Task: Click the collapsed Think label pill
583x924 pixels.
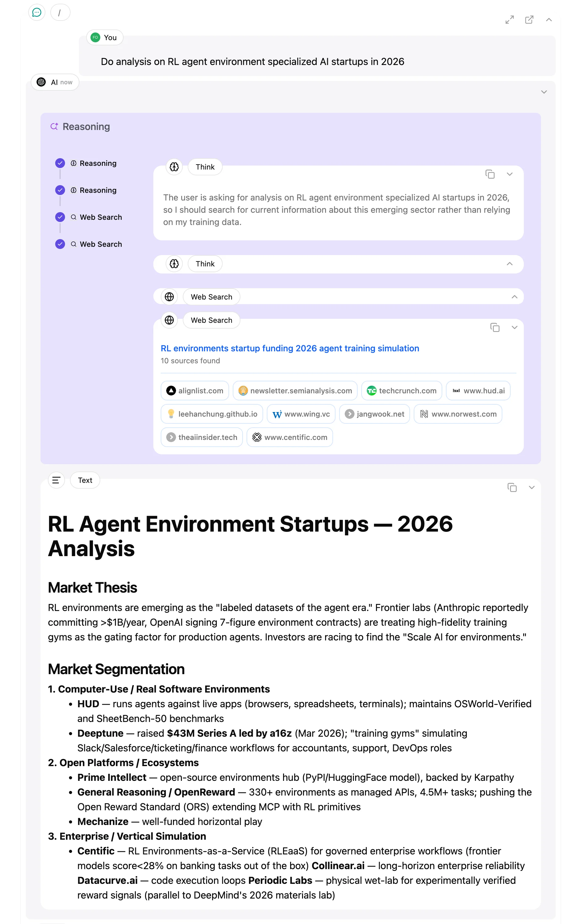Action: click(x=205, y=264)
